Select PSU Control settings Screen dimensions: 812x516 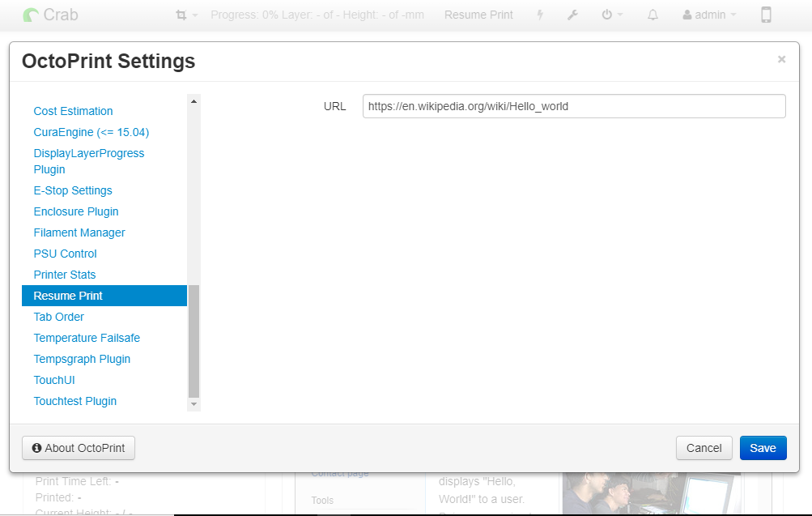(x=66, y=254)
